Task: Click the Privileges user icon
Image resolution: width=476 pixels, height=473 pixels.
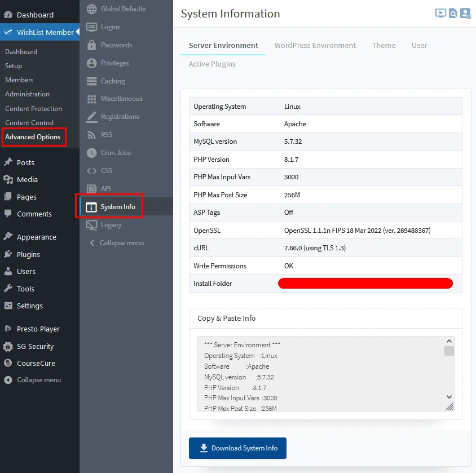Action: [91, 63]
